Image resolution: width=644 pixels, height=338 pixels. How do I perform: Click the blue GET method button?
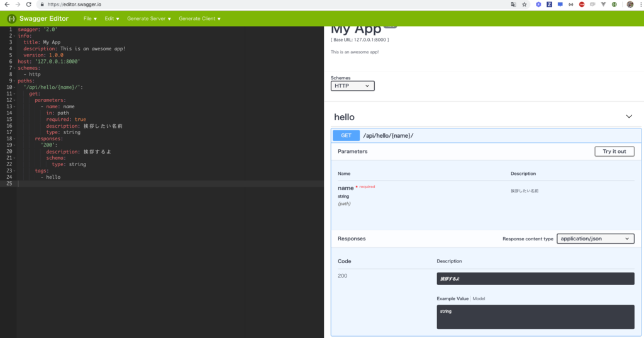[x=346, y=135]
